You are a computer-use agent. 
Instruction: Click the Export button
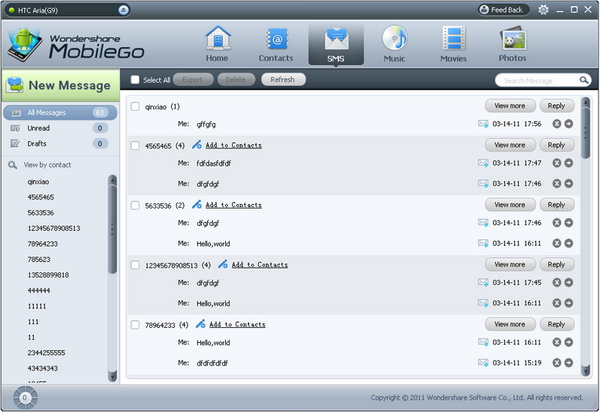click(193, 80)
